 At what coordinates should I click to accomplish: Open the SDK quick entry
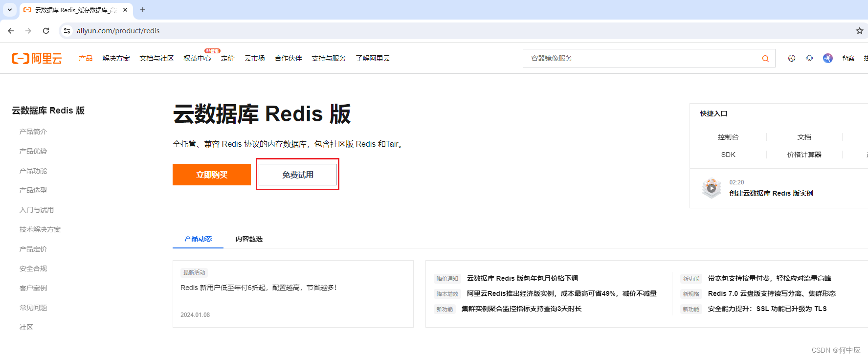(728, 155)
